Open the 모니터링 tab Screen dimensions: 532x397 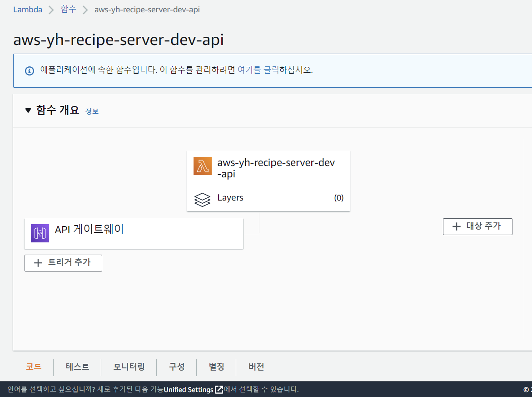pyautogui.click(x=129, y=367)
